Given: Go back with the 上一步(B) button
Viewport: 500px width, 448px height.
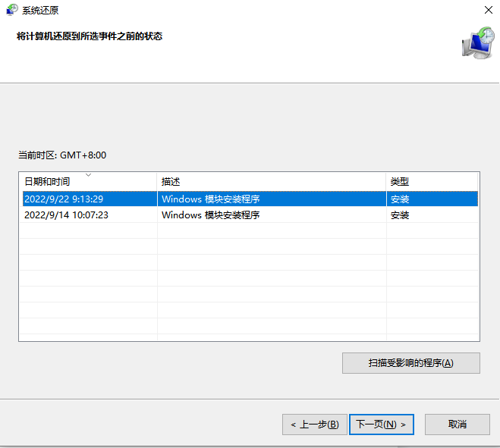Looking at the screenshot, I should coord(315,425).
